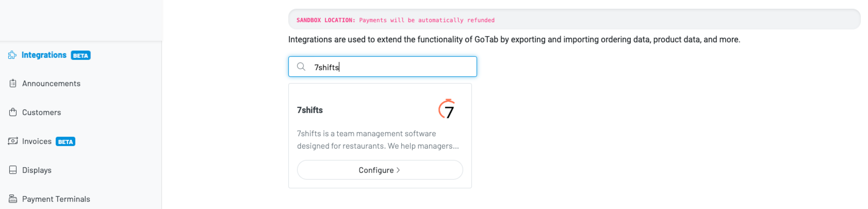Click the 7shifts card title
The width and height of the screenshot is (868, 209).
pos(310,110)
